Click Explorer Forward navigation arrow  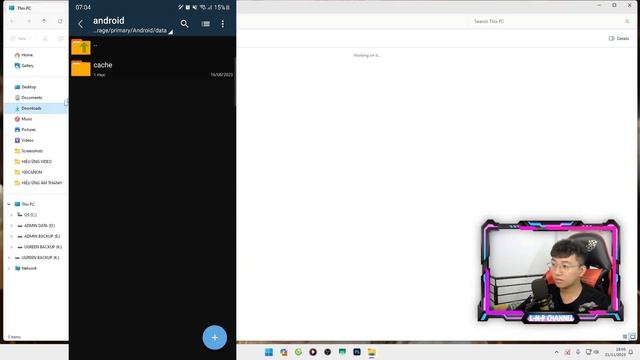[x=29, y=21]
